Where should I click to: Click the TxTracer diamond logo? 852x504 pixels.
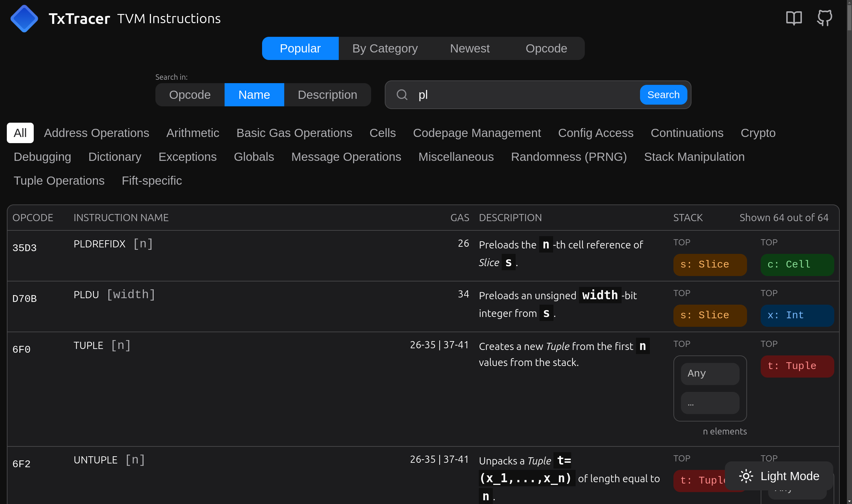pyautogui.click(x=24, y=19)
